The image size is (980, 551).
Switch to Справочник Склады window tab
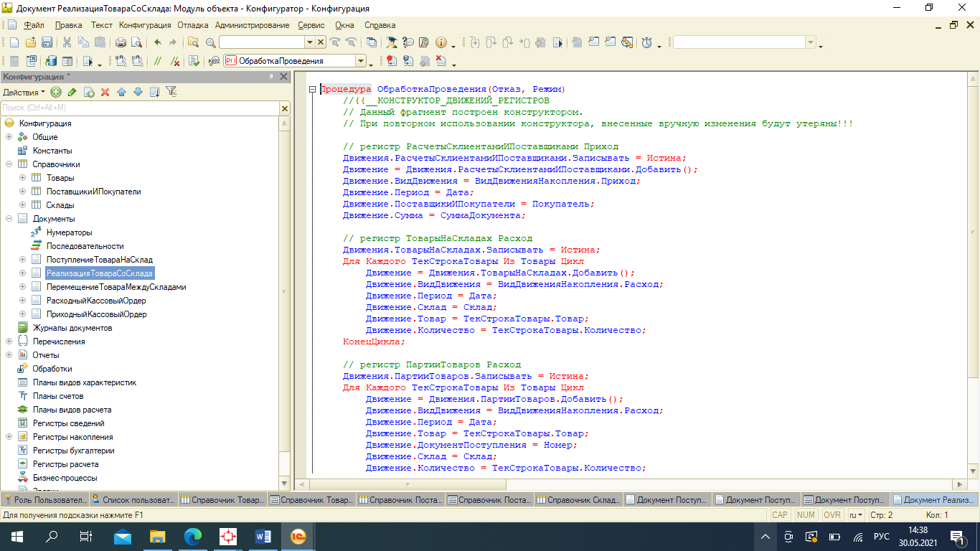tap(578, 500)
